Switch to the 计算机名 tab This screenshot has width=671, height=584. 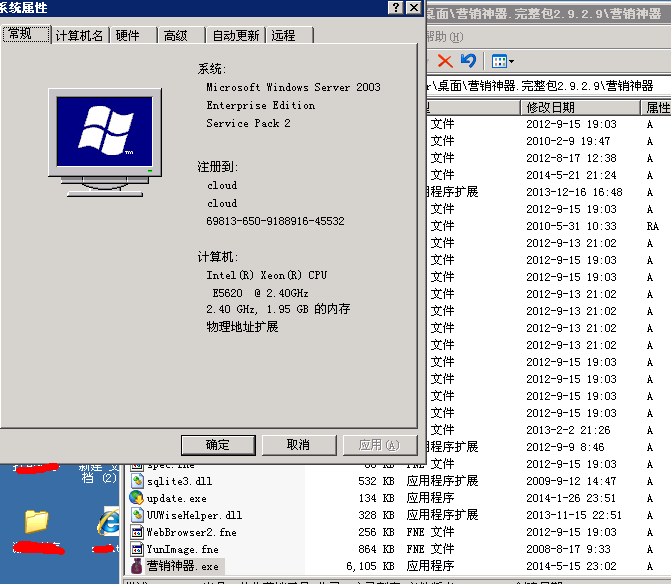pos(79,35)
